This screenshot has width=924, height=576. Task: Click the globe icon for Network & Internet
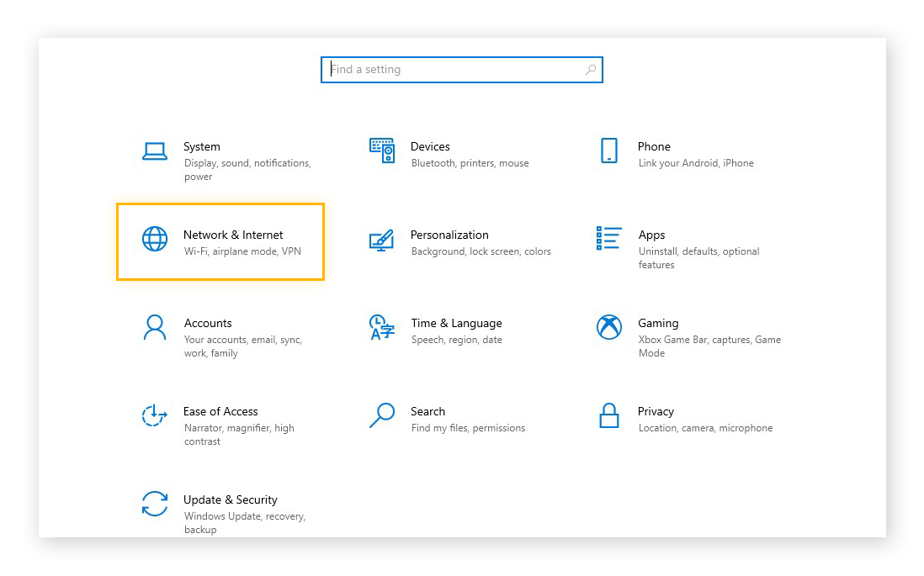[x=155, y=239]
